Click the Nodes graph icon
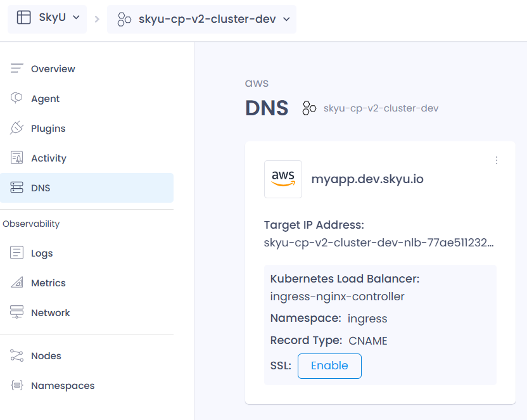Image resolution: width=527 pixels, height=420 pixels. (x=17, y=355)
